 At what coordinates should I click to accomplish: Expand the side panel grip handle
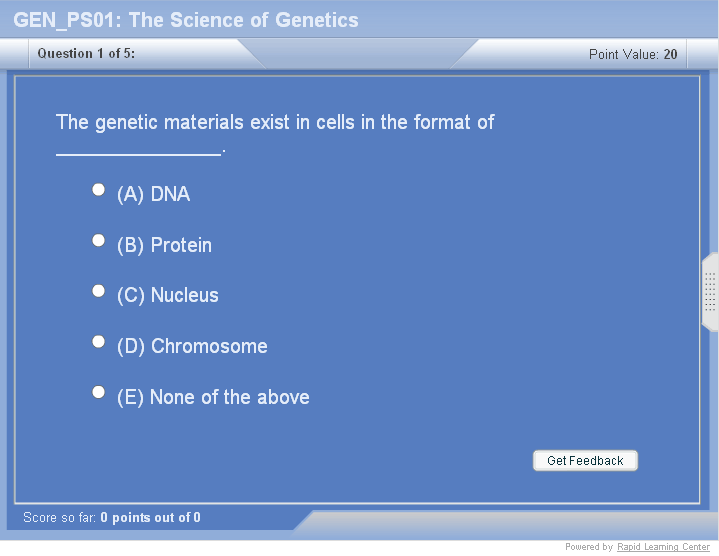tap(710, 292)
